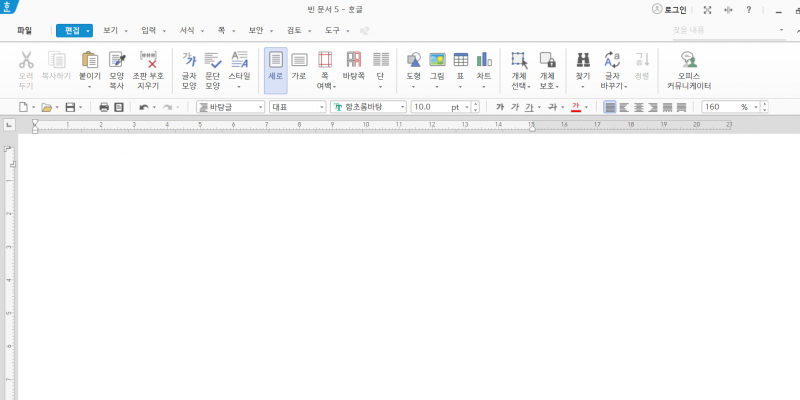Select distribute alignment button
This screenshot has height=400, width=800.
[x=667, y=107]
